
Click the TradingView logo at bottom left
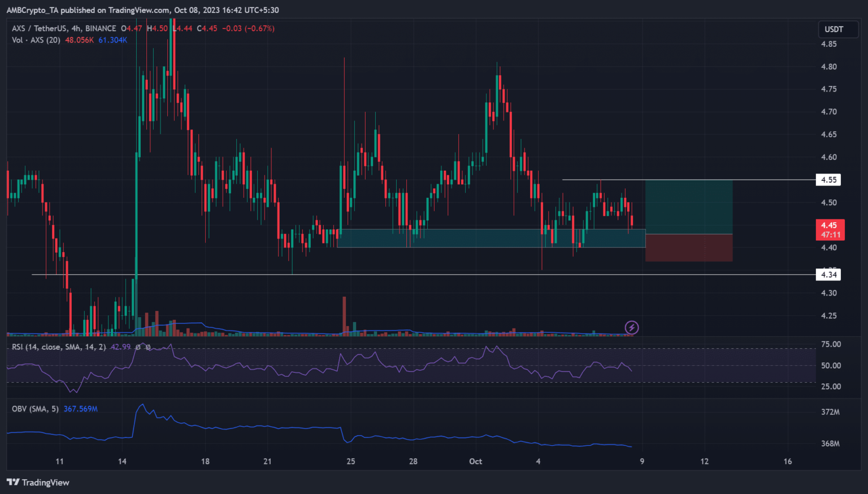tap(38, 482)
